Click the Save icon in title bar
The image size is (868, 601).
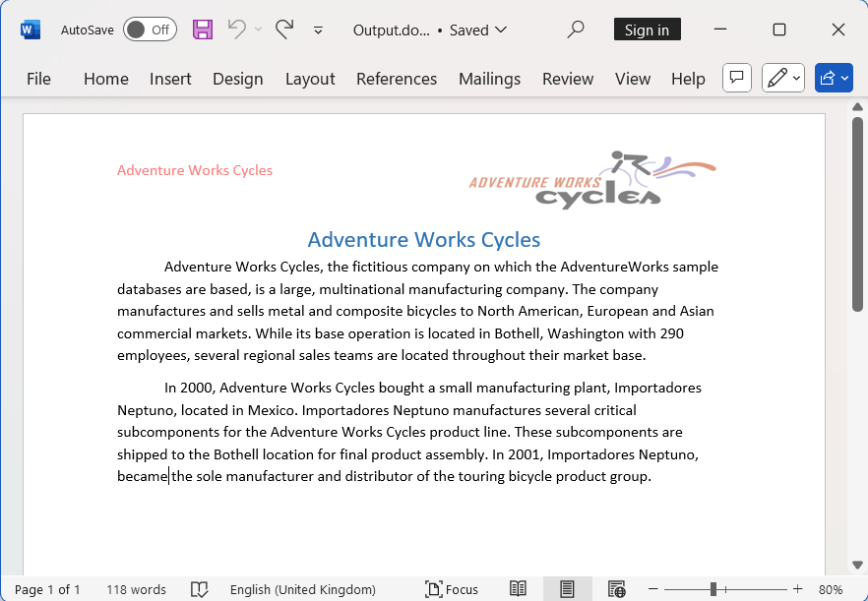[x=203, y=30]
